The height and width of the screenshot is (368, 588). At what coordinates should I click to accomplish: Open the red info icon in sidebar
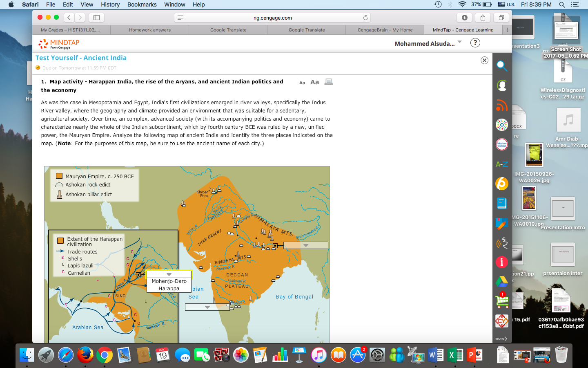[x=502, y=262]
